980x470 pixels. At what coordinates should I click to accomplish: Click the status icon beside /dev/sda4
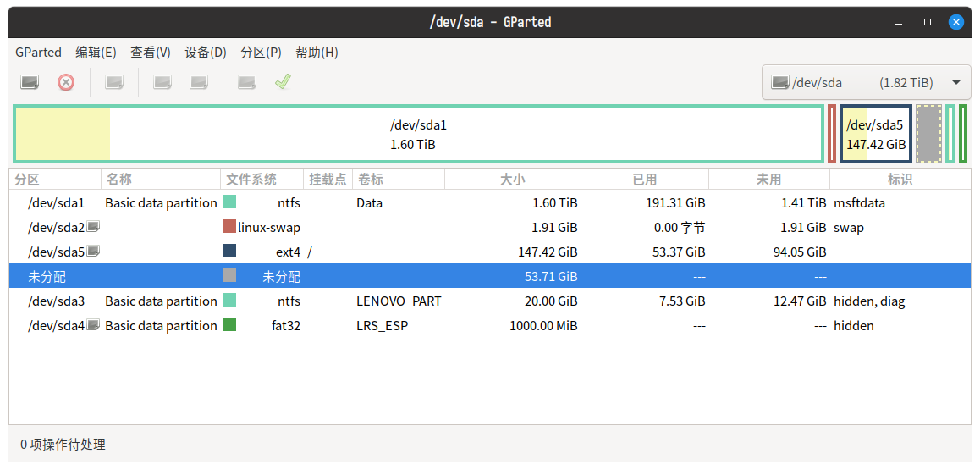click(94, 325)
